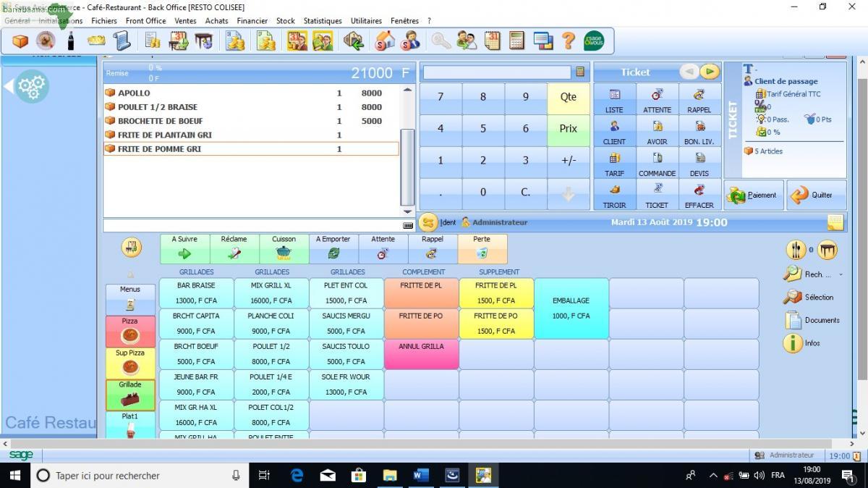Select the Pizza category
868x488 pixels.
[x=130, y=331]
